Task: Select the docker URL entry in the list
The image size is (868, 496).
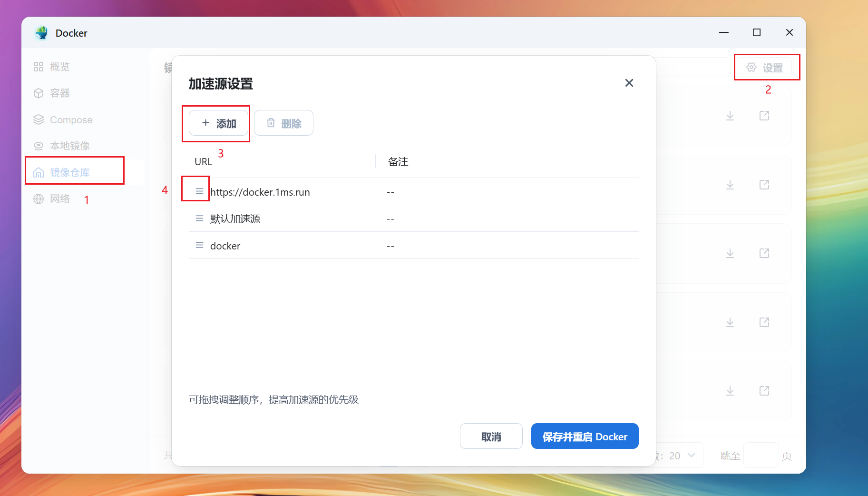Action: tap(225, 246)
